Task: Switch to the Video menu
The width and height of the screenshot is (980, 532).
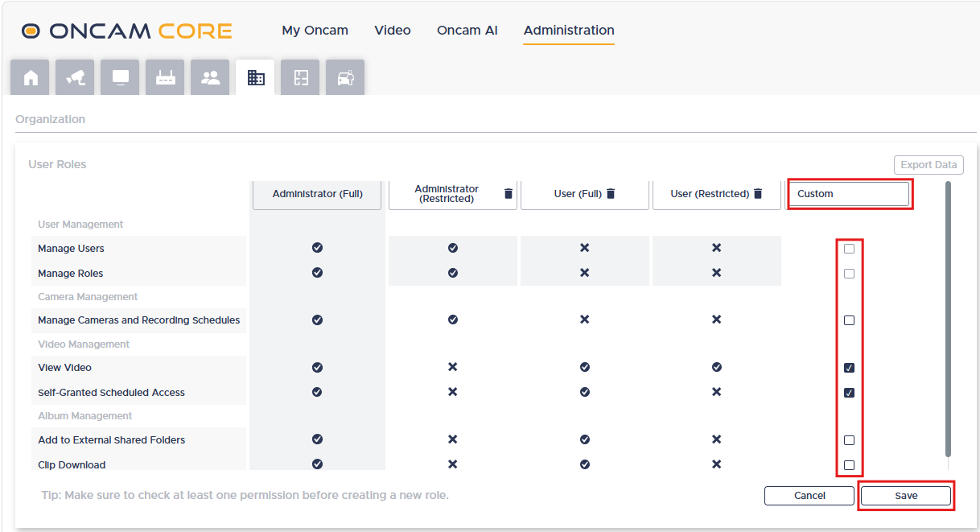Action: (393, 31)
